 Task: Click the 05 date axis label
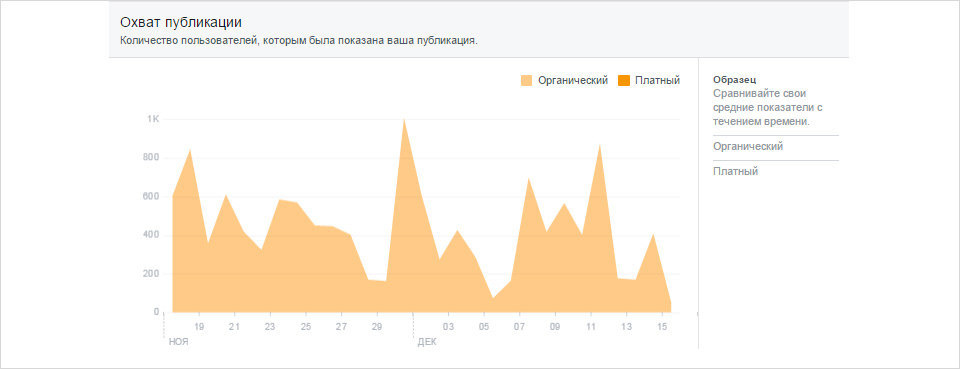click(x=484, y=327)
